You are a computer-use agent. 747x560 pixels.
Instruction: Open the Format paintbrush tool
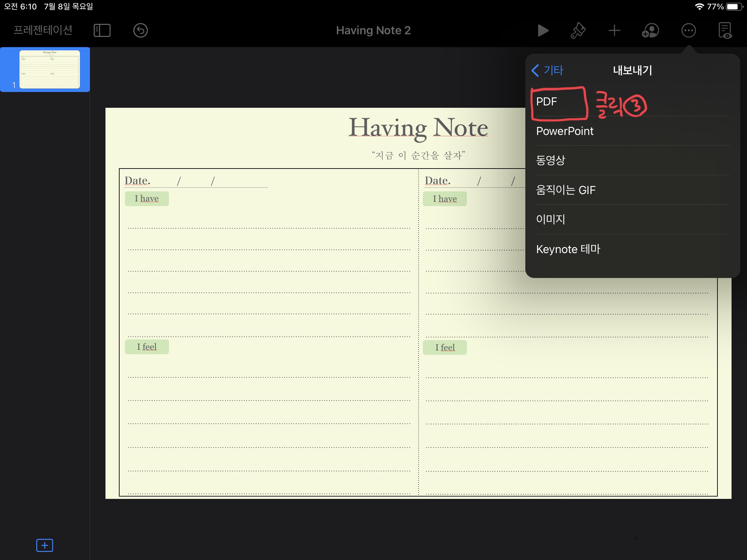coord(578,31)
